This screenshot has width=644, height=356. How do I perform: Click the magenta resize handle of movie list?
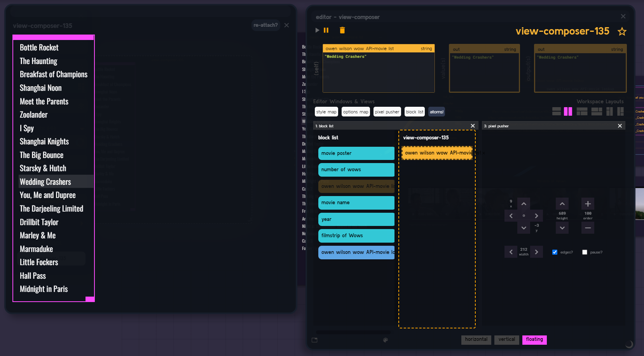click(90, 299)
